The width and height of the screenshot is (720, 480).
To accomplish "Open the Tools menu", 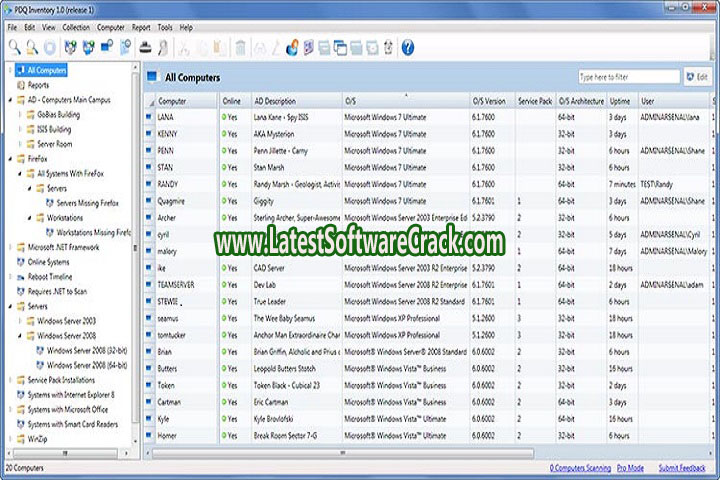I will click(165, 27).
